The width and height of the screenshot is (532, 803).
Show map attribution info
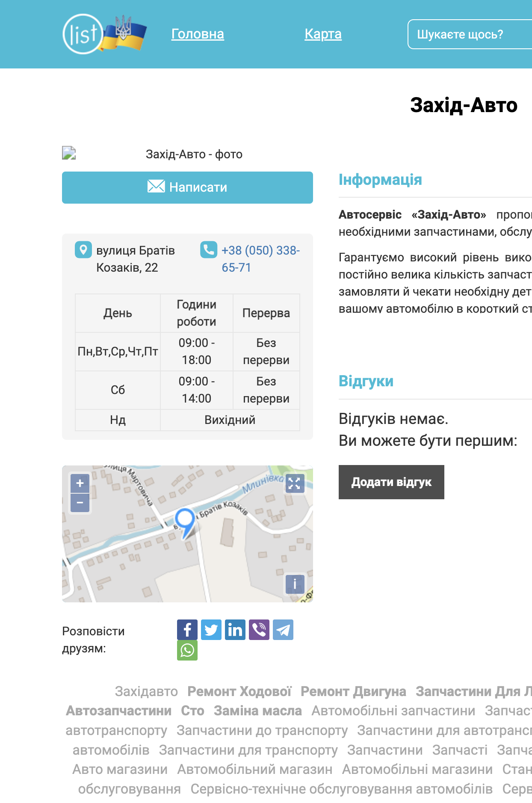click(x=295, y=584)
